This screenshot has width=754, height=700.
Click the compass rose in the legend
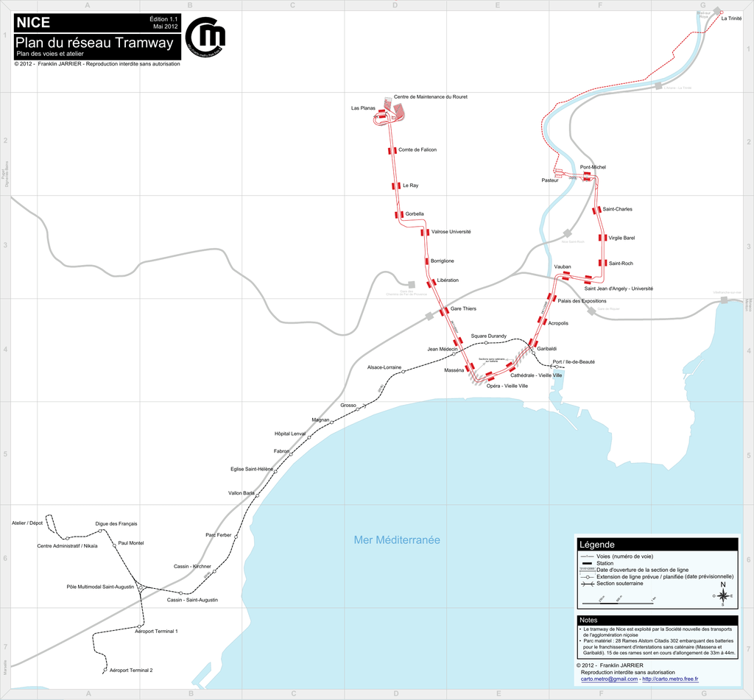coord(722,595)
